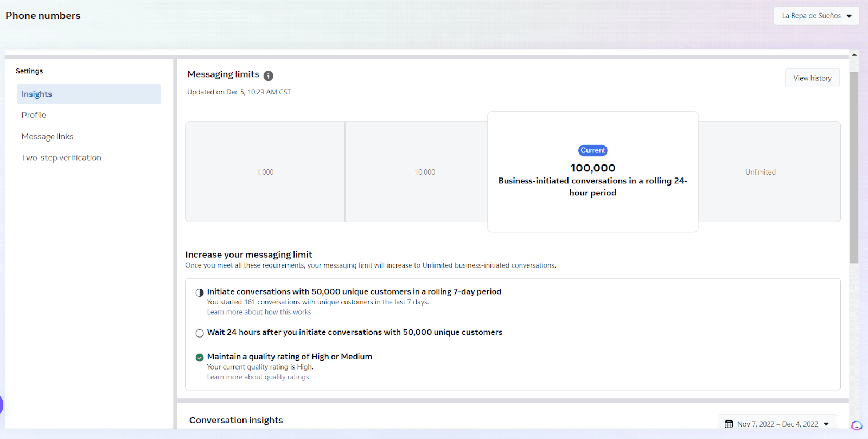Image resolution: width=868 pixels, height=439 pixels.
Task: Click the Messaging limits info icon
Action: [x=269, y=75]
